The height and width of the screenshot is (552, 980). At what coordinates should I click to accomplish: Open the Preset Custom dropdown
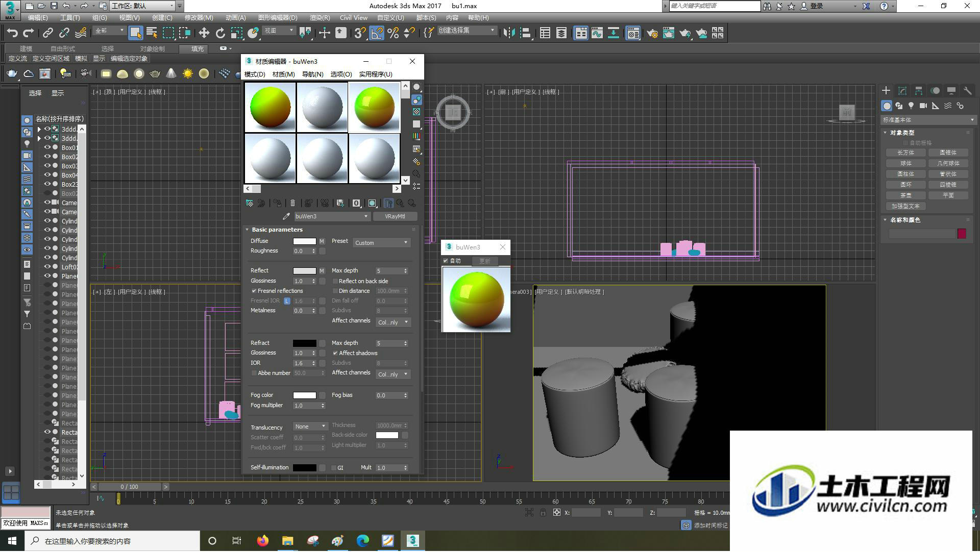[x=381, y=243]
